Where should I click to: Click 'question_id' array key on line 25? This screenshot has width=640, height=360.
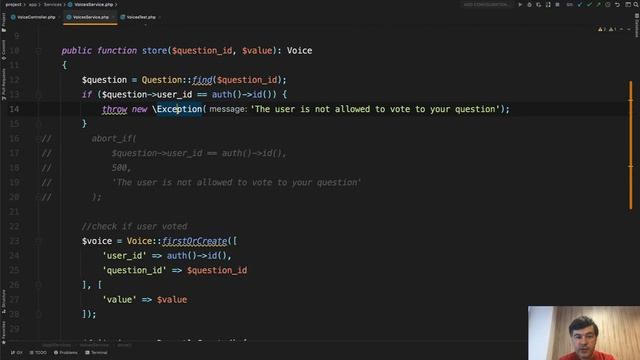tap(134, 271)
